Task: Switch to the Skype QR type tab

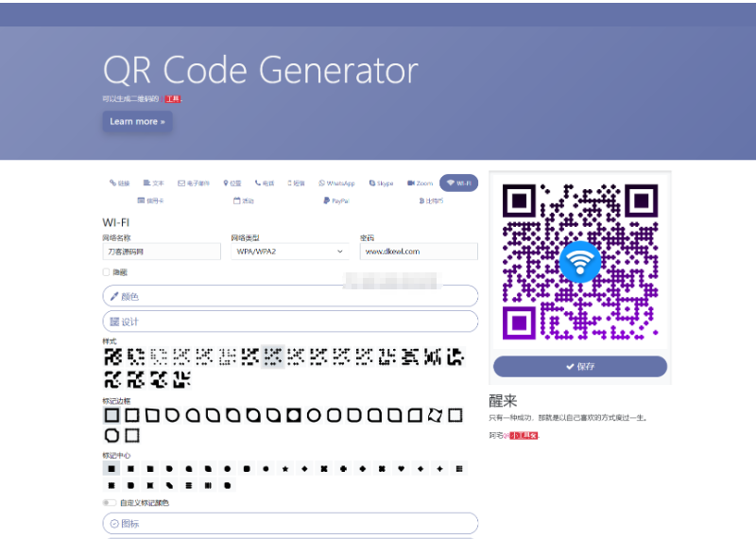Action: click(x=381, y=183)
